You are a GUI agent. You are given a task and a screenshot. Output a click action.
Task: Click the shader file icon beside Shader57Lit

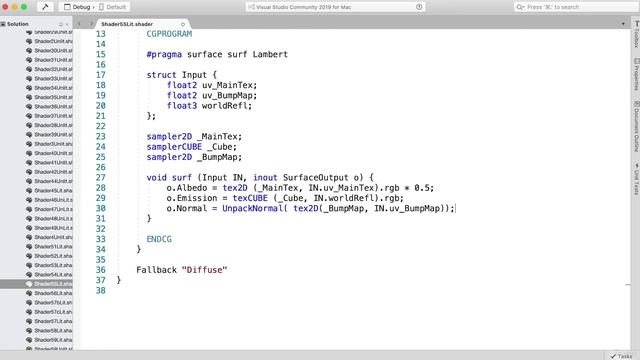pos(29,321)
